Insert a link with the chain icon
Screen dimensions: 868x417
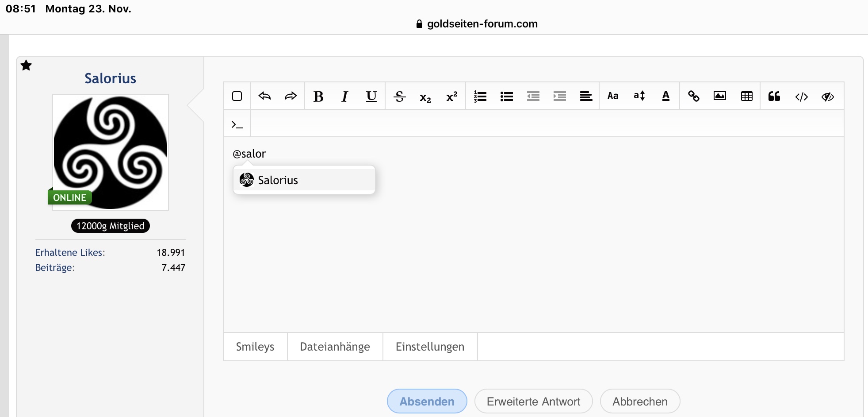[x=693, y=96]
